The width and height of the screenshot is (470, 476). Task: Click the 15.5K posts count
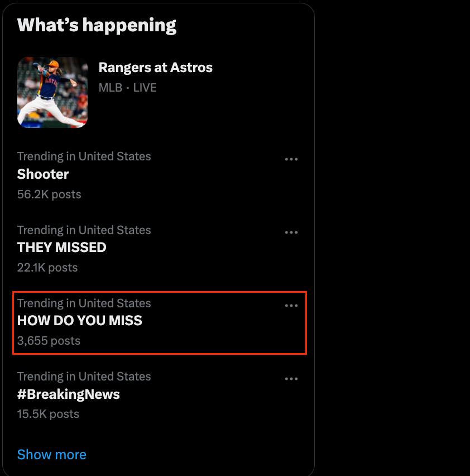(48, 414)
